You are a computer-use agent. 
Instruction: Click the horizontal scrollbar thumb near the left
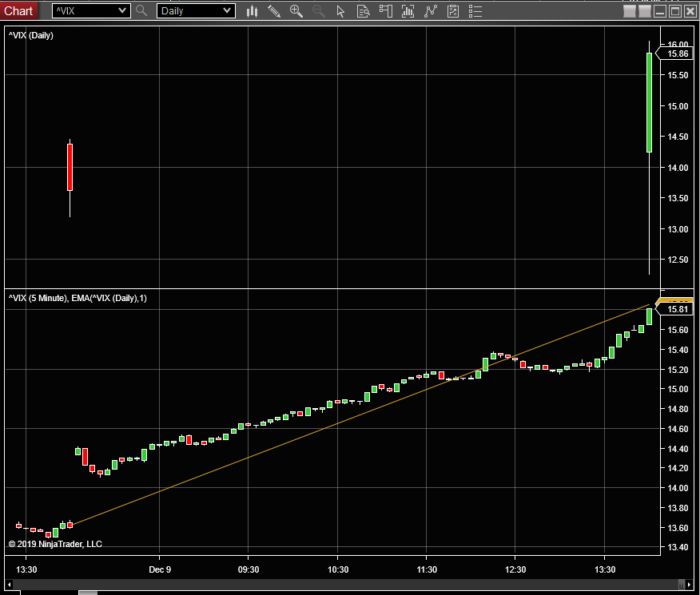pyautogui.click(x=88, y=593)
